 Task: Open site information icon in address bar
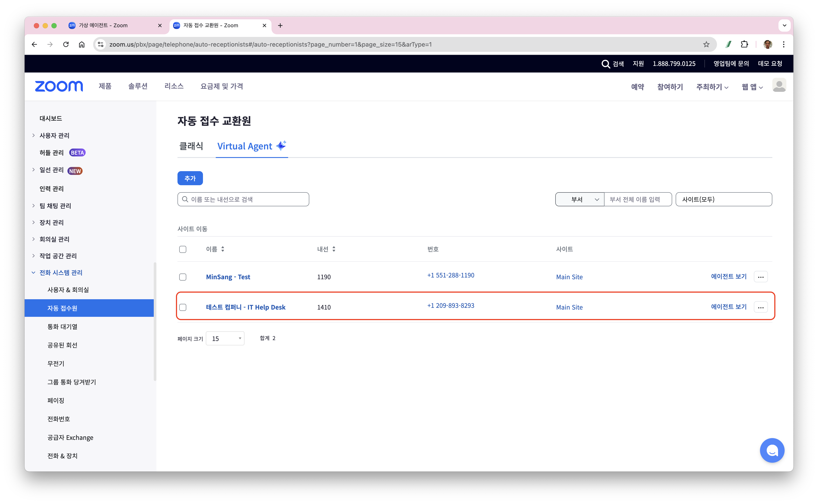coord(100,44)
